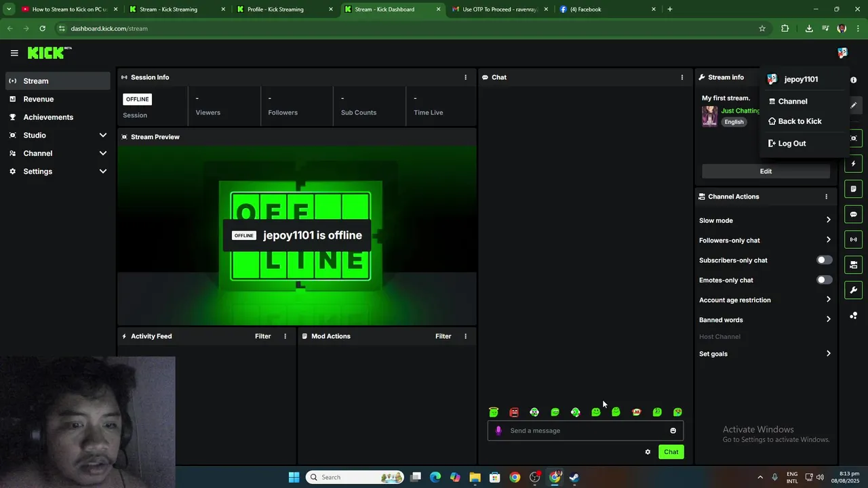Open File Explorer from the taskbar
This screenshot has height=488, width=868.
pyautogui.click(x=475, y=477)
